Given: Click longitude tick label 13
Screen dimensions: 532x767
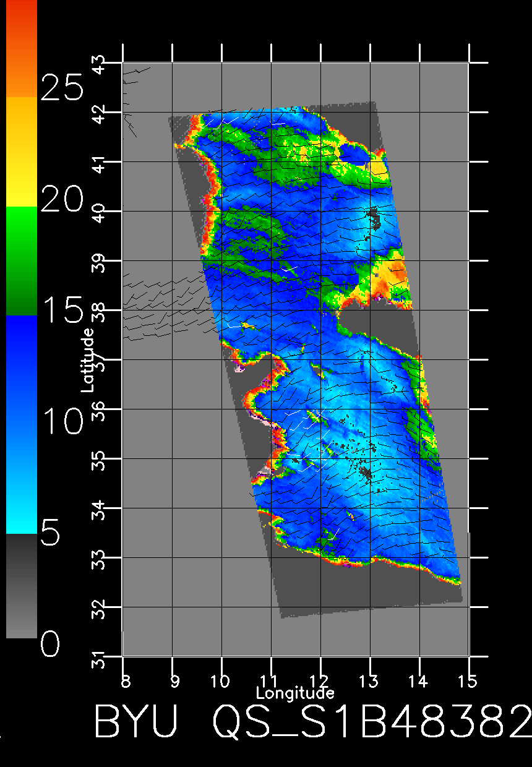Looking at the screenshot, I should 369,681.
